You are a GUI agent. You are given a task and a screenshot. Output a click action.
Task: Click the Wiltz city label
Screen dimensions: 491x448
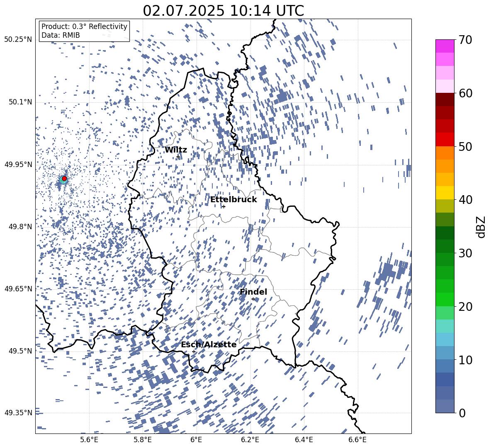point(176,150)
